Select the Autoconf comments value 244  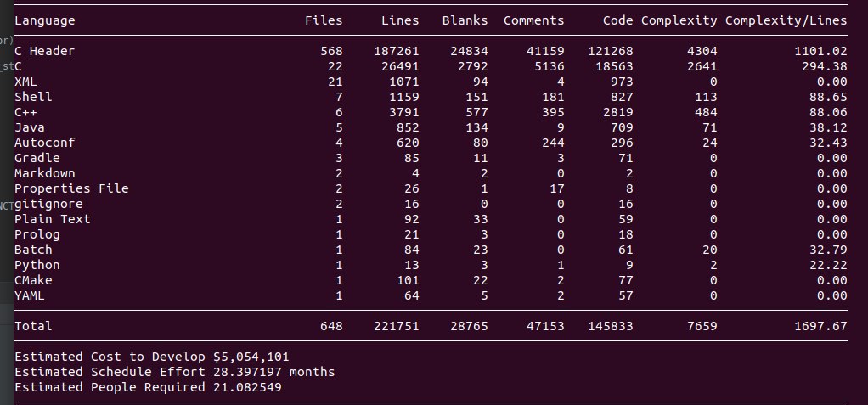pos(553,143)
